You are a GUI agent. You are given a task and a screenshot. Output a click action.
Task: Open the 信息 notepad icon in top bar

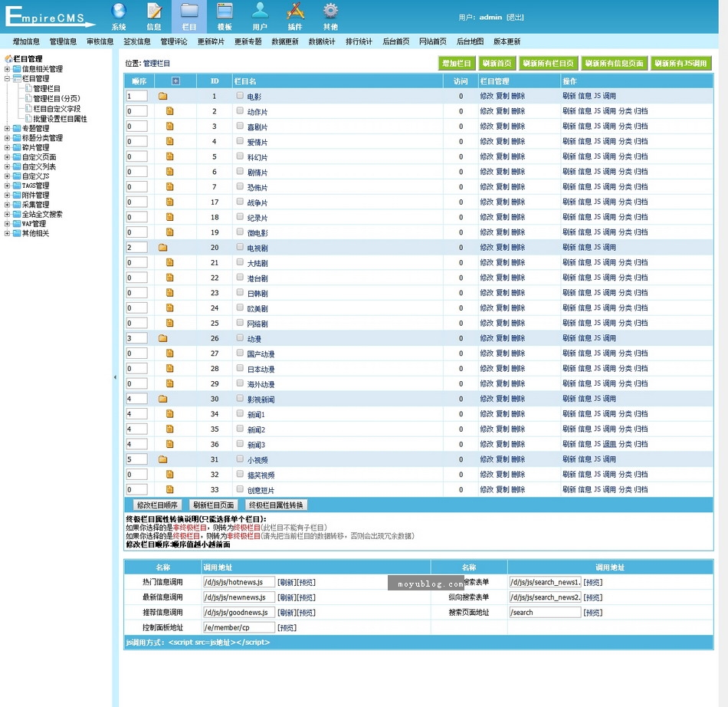pos(154,12)
